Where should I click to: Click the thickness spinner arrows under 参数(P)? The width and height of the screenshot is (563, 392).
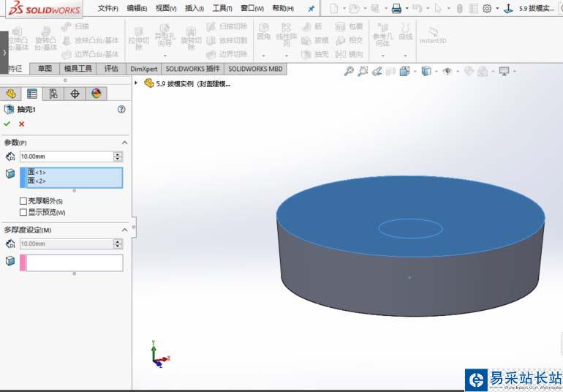tap(118, 157)
